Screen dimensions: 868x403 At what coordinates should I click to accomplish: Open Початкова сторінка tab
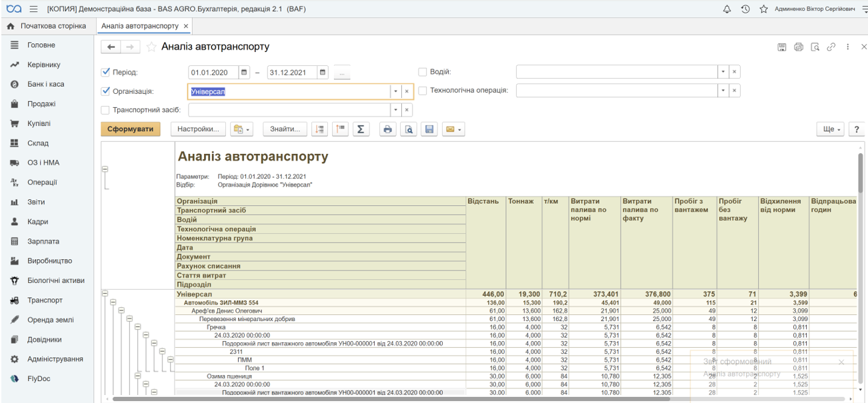[x=47, y=26]
